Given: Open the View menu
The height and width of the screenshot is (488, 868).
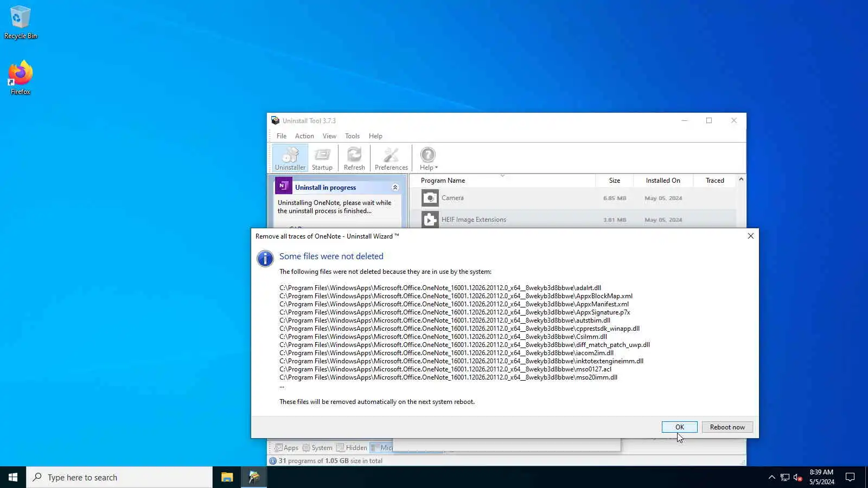Looking at the screenshot, I should pyautogui.click(x=329, y=136).
